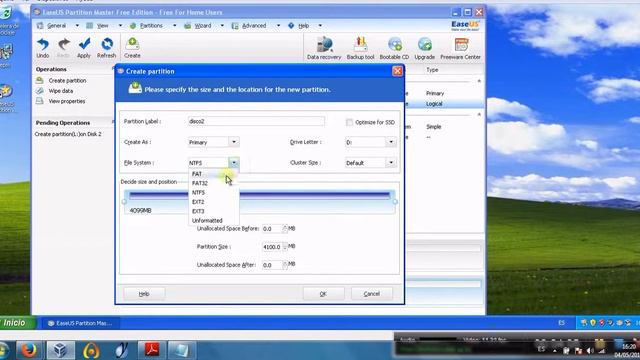The height and width of the screenshot is (360, 640).
Task: Confirm the dialog with OK
Action: pyautogui.click(x=323, y=294)
